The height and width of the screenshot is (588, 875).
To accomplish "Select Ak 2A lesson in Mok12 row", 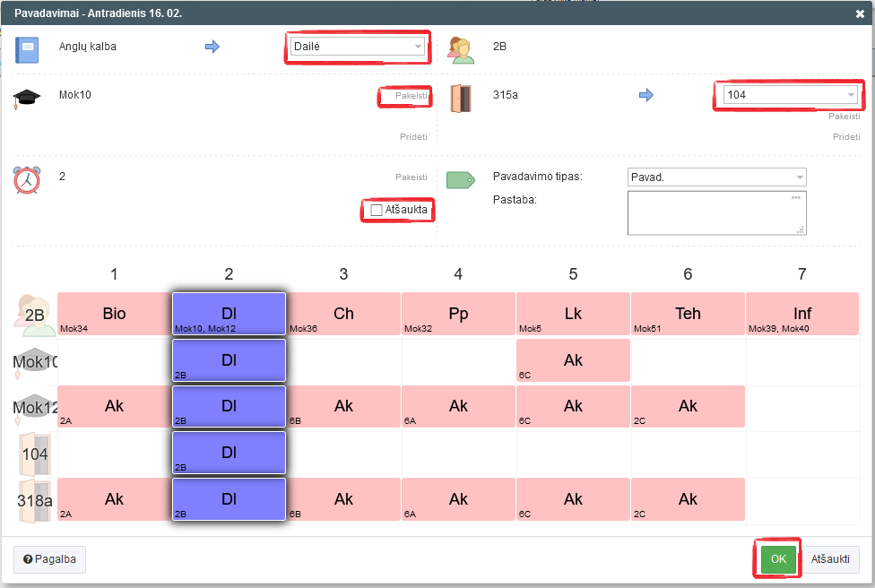I will [114, 406].
